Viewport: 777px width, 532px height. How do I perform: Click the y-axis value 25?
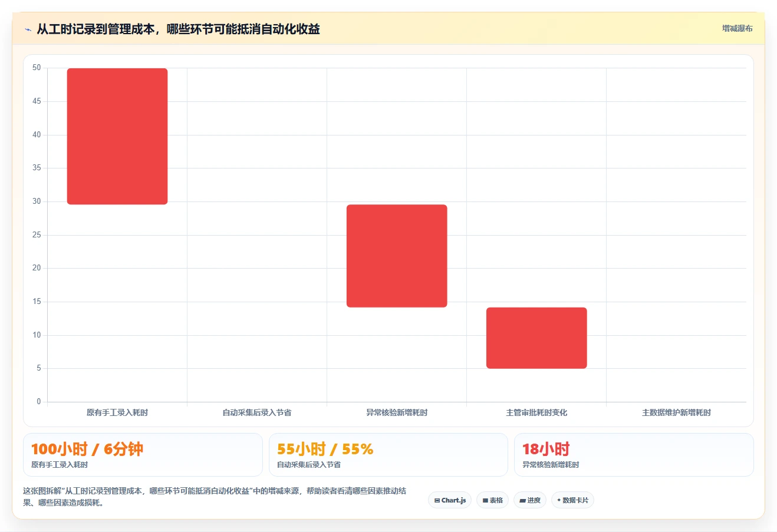(x=37, y=235)
